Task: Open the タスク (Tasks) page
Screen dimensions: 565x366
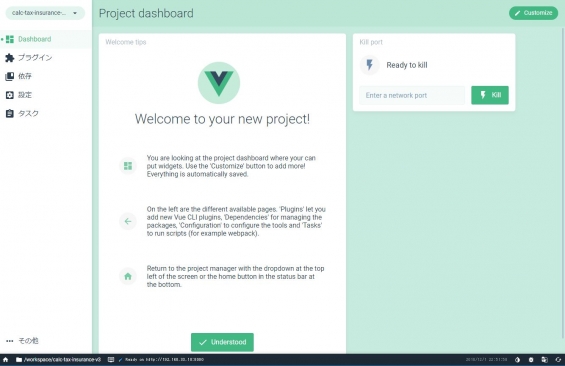Action: 46,113
